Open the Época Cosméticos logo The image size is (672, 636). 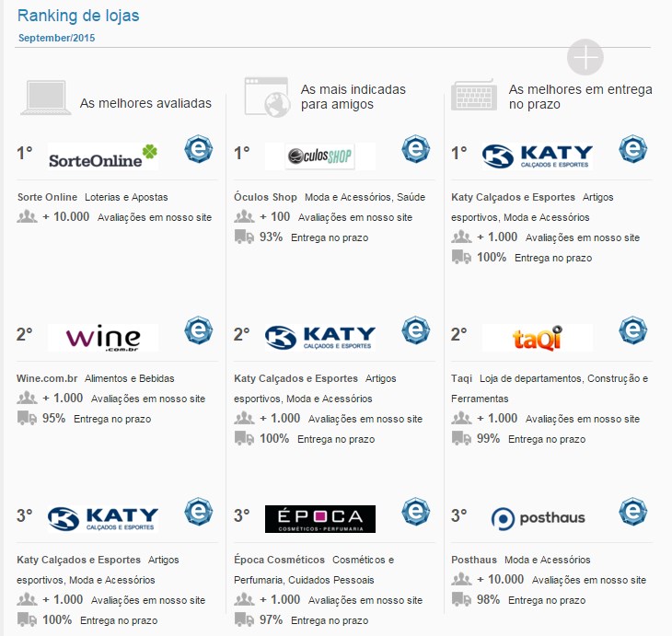pos(320,519)
